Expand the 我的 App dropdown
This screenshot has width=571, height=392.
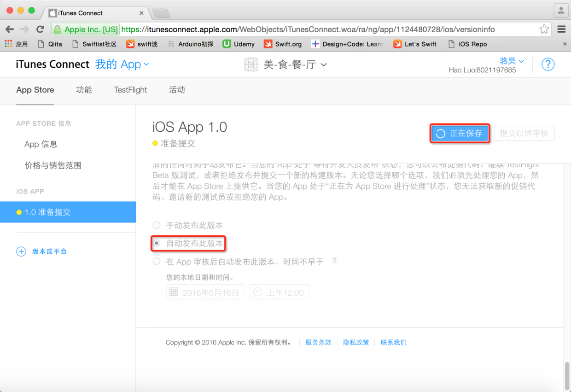122,64
